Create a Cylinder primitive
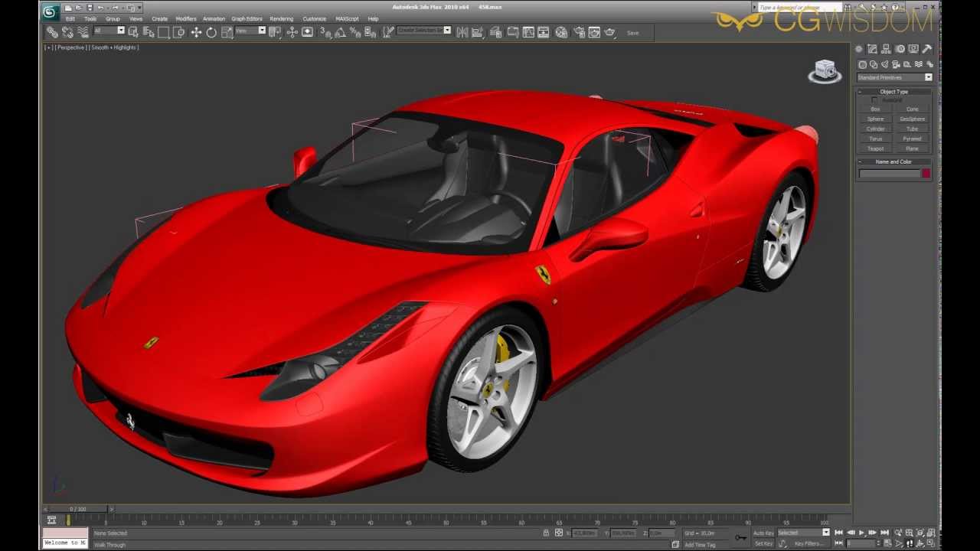This screenshot has width=980, height=551. click(x=875, y=129)
